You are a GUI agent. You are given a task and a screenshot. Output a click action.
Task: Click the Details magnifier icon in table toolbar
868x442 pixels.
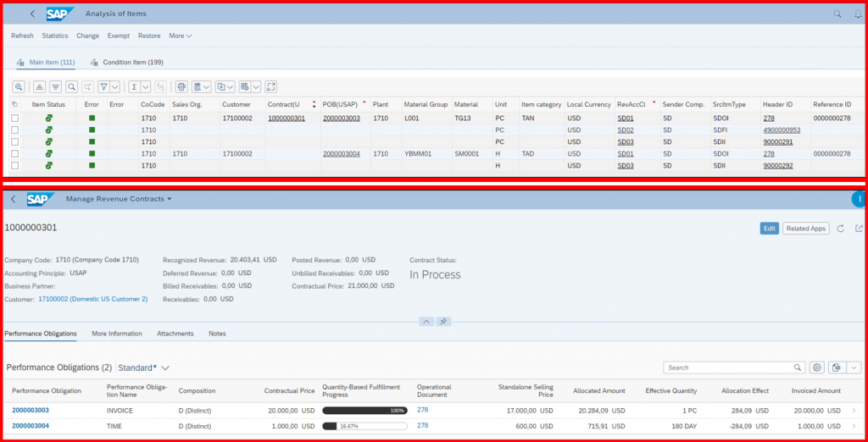19,86
